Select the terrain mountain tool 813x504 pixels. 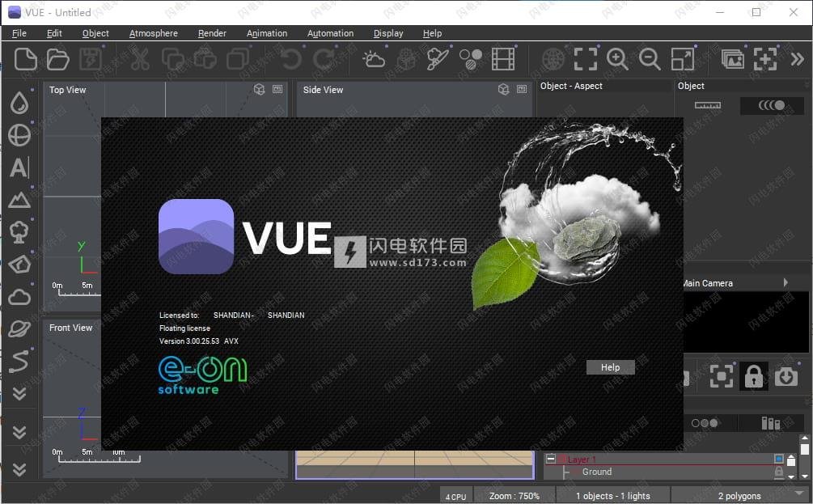click(19, 200)
